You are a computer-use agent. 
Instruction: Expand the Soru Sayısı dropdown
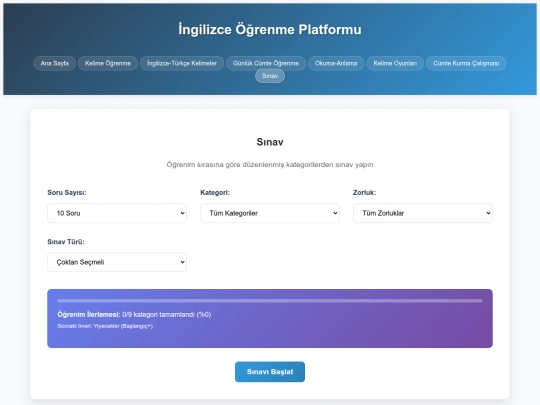(117, 213)
